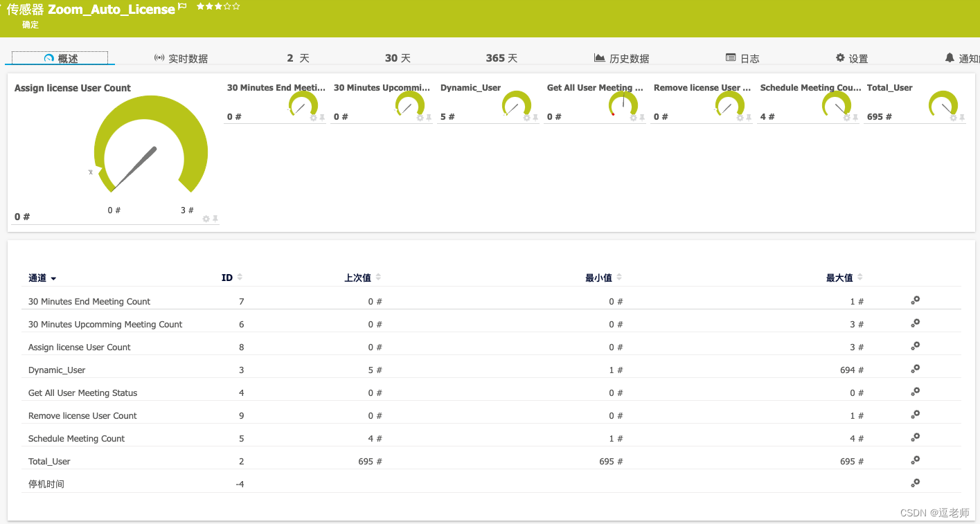Sort table by 上次值 column header

click(x=363, y=278)
